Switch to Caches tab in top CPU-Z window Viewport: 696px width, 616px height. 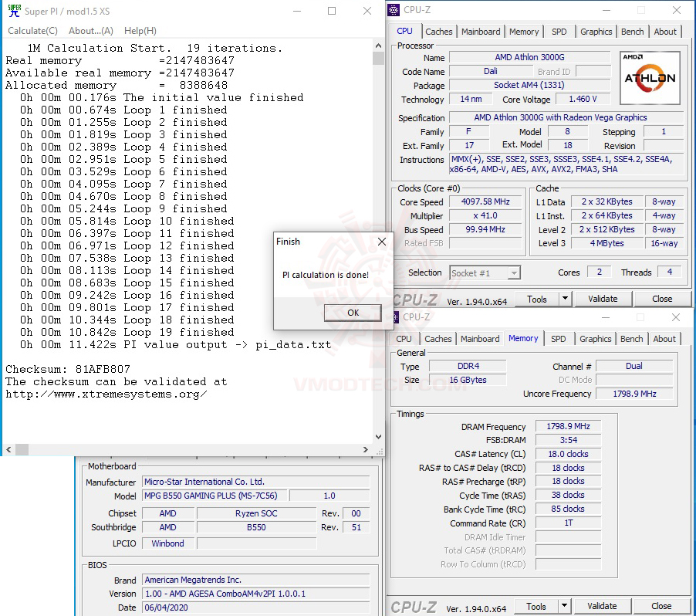438,32
